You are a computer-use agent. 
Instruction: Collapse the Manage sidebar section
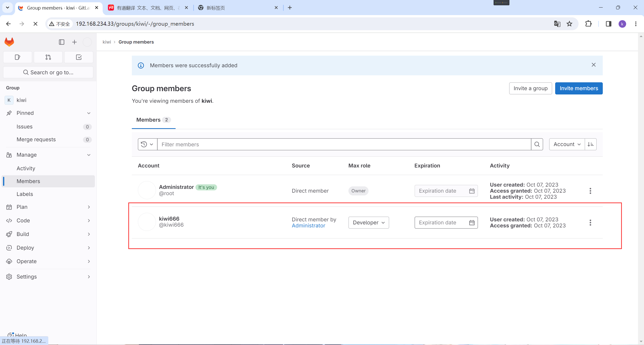(x=89, y=155)
